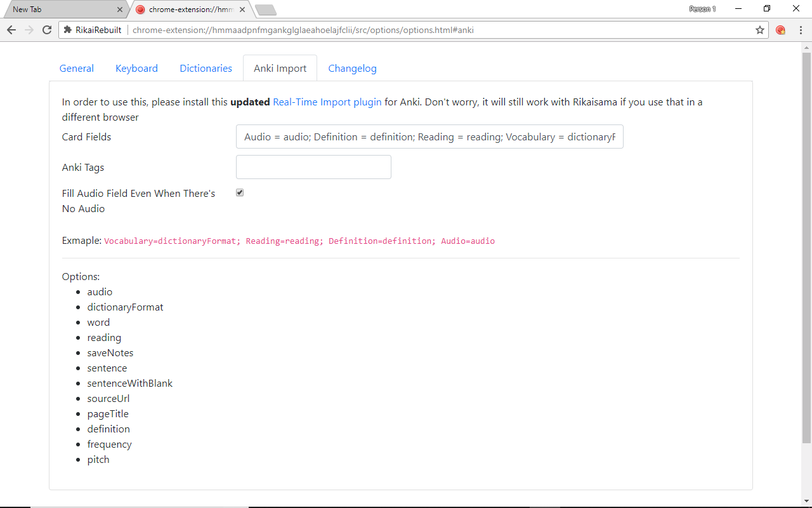
Task: Click the 'reading' option in the list
Action: [x=104, y=338]
